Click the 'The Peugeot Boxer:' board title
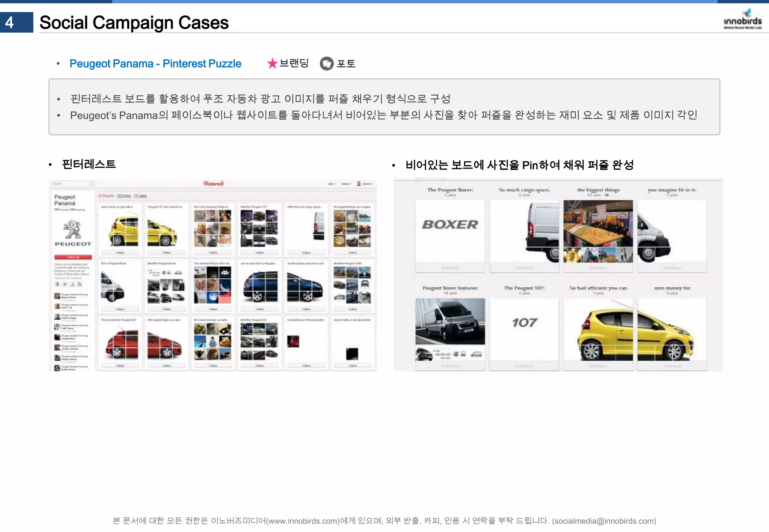 (450, 190)
